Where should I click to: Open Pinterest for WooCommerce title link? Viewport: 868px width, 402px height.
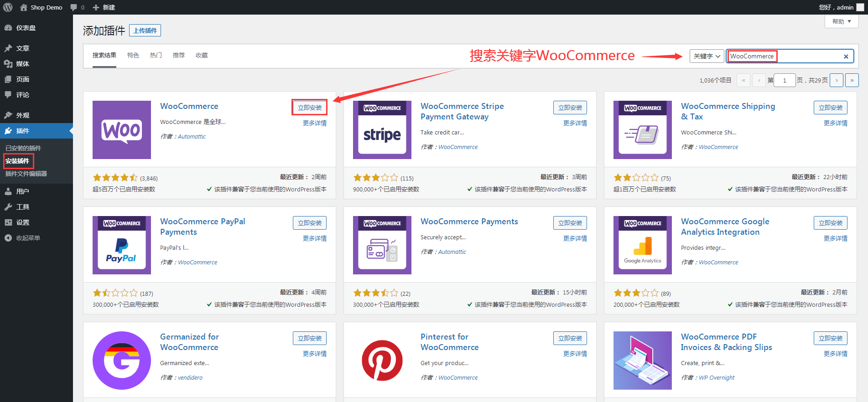pyautogui.click(x=450, y=342)
